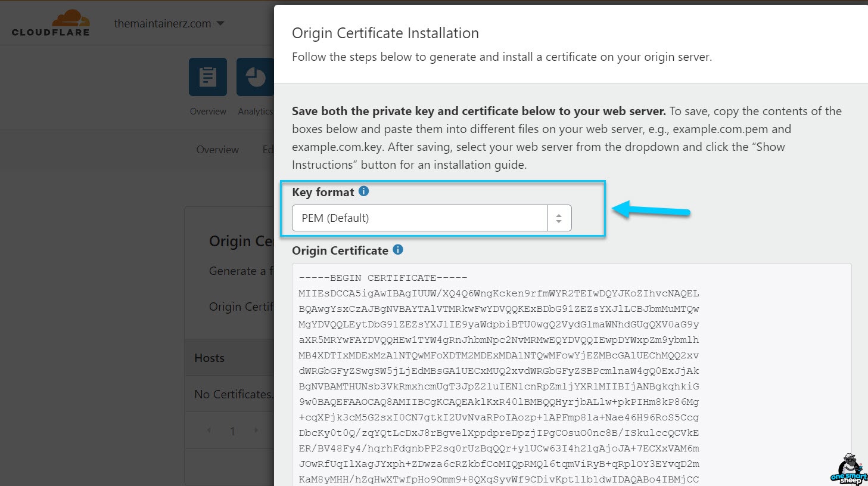
Task: Click the Overview label under the icon
Action: click(x=208, y=112)
